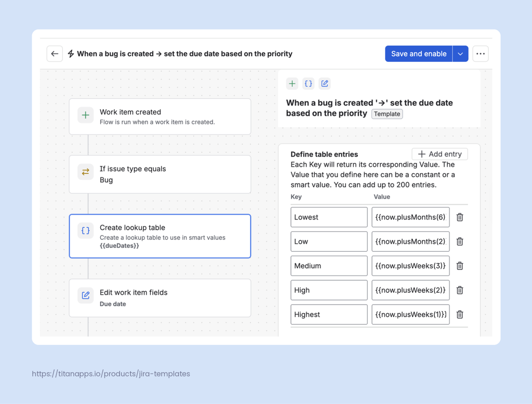Click the curly braces icon in panel header
This screenshot has height=404, width=532.
pos(309,84)
